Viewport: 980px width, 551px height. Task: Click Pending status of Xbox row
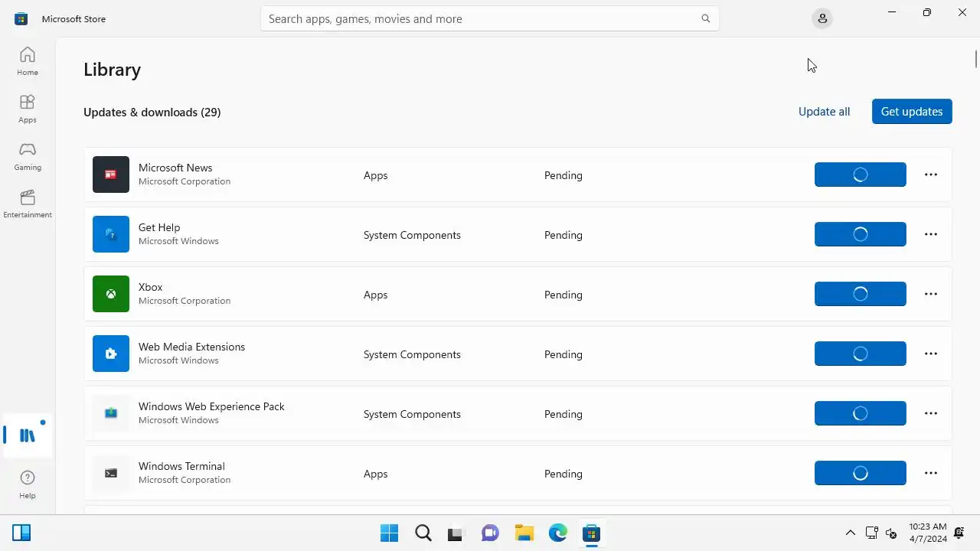click(563, 295)
